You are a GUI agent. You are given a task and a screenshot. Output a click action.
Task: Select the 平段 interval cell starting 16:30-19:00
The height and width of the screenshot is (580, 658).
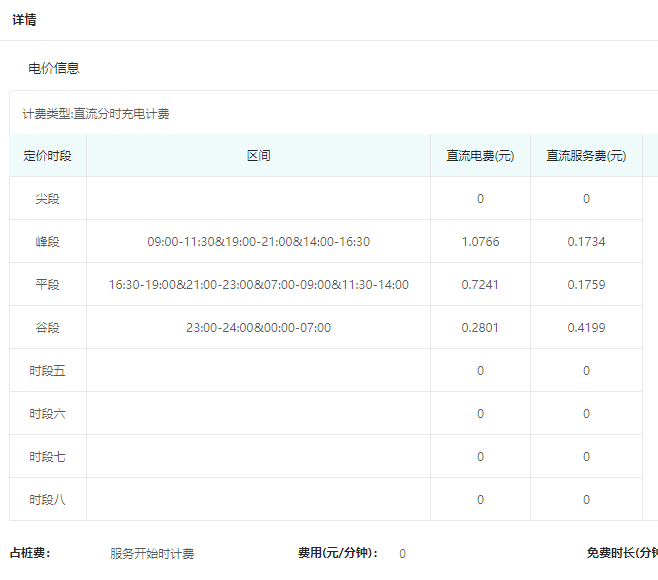coord(258,285)
